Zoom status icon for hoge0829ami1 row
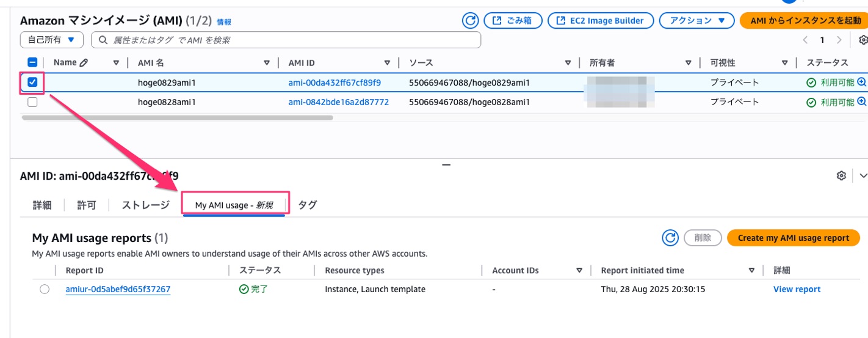Viewport: 868px width, 338px height. 862,83
